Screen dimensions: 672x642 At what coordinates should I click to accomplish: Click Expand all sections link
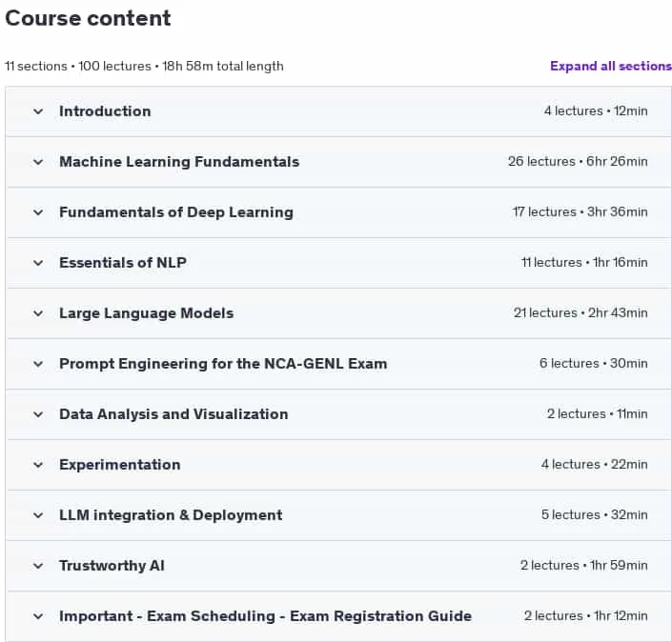(x=611, y=66)
